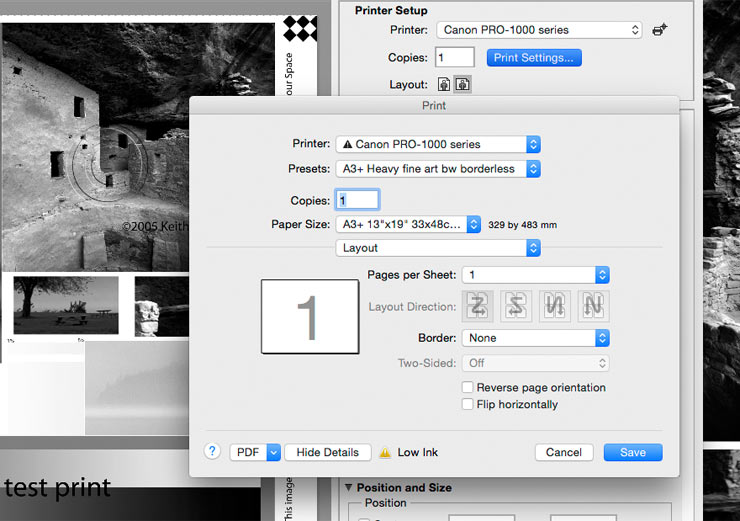740x521 pixels.
Task: Choose the top-to-bottom left-start layout direction
Action: click(555, 306)
